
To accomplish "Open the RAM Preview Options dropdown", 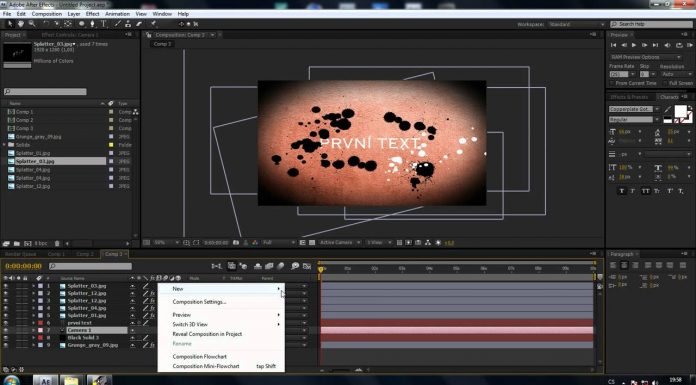I will 645,57.
